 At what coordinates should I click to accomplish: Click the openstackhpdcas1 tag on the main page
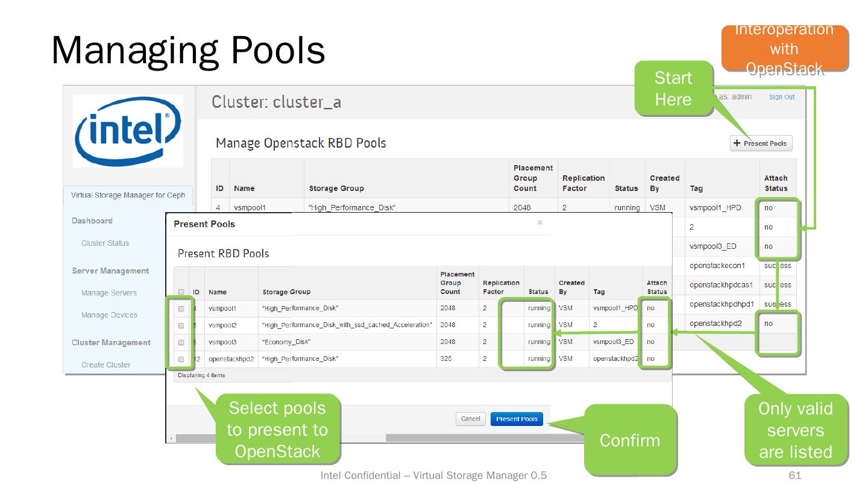coord(722,285)
